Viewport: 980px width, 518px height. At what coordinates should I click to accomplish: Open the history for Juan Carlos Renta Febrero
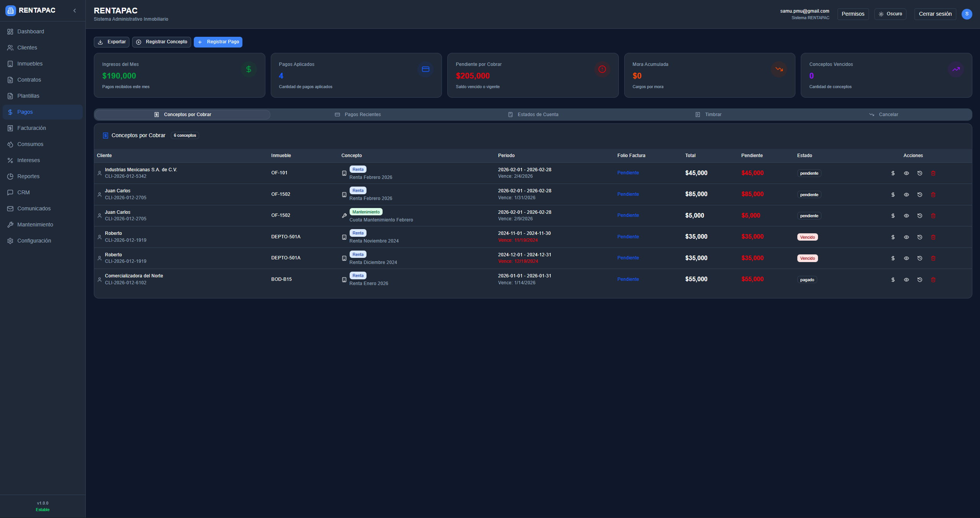tap(919, 195)
